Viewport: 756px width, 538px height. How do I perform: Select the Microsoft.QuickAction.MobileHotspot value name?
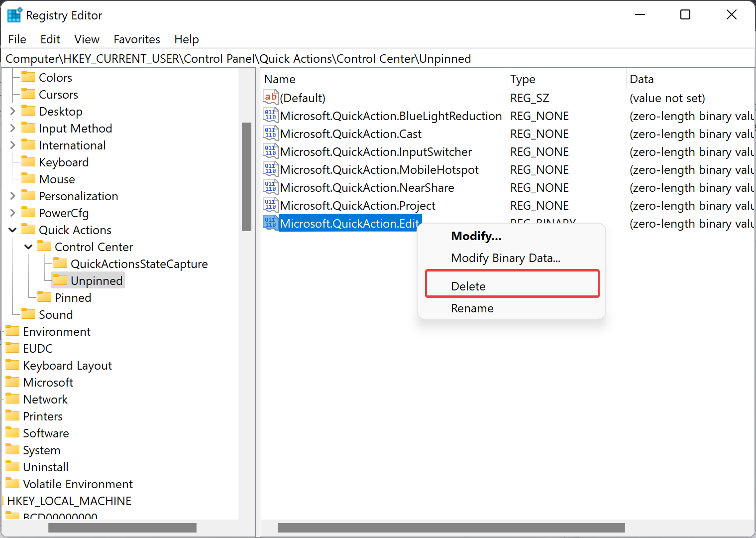pos(379,170)
